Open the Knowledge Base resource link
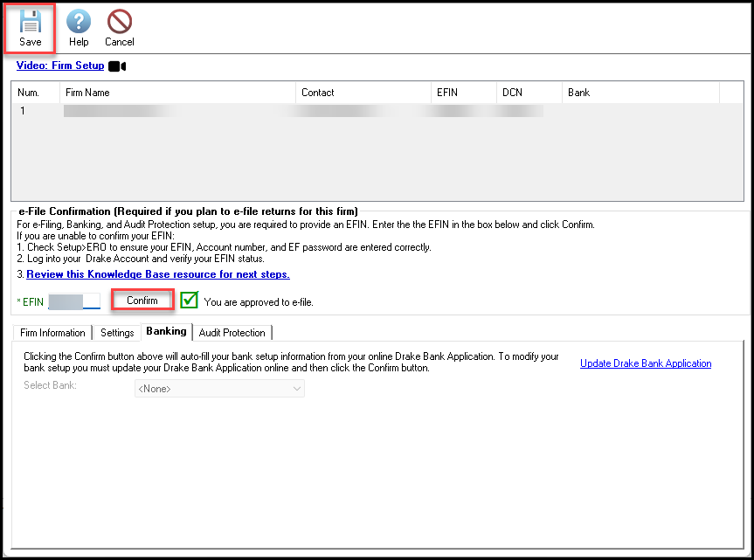Image resolution: width=754 pixels, height=560 pixels. coord(158,274)
